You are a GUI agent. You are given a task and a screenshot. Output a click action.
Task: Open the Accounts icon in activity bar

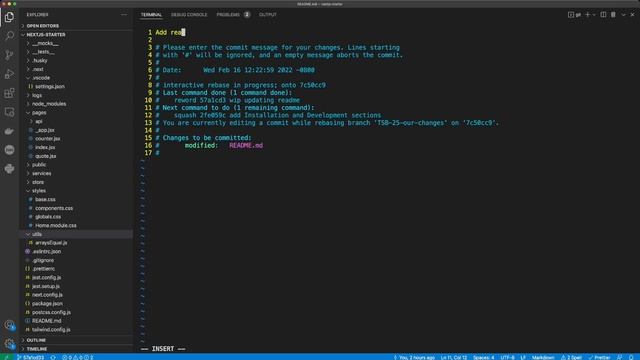[9, 325]
